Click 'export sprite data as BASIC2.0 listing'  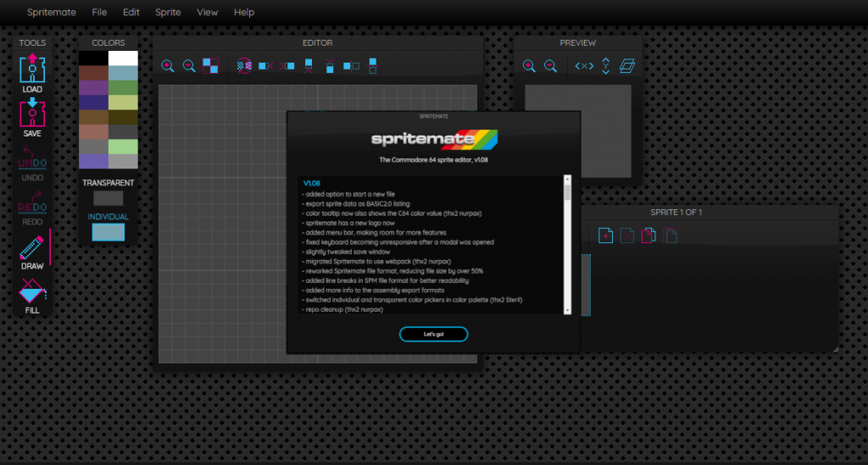[356, 203]
